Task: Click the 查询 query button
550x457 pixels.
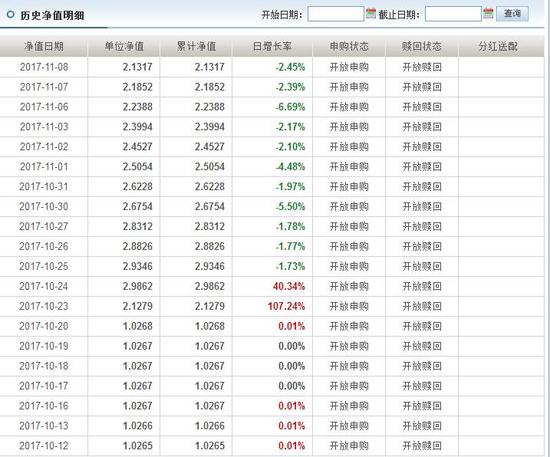Action: click(x=512, y=14)
